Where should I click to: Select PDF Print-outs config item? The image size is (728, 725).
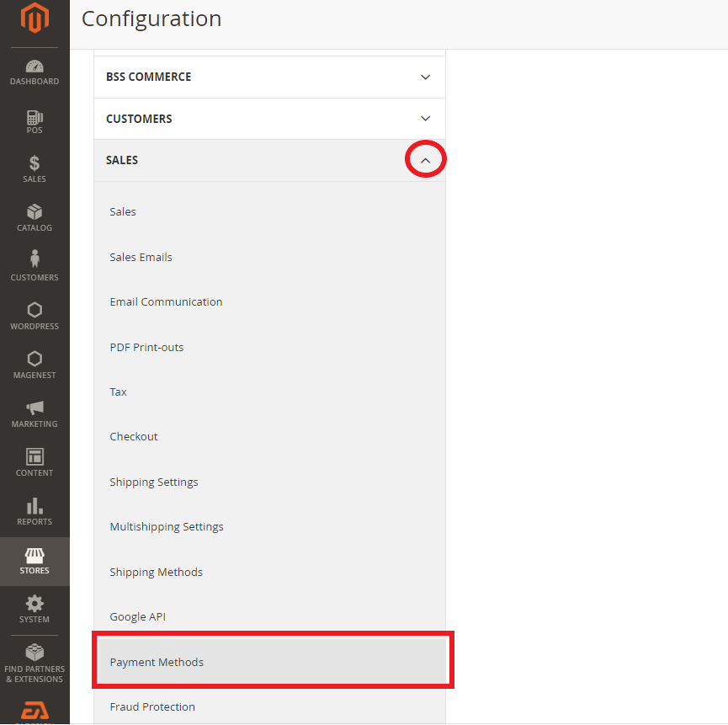pos(146,348)
